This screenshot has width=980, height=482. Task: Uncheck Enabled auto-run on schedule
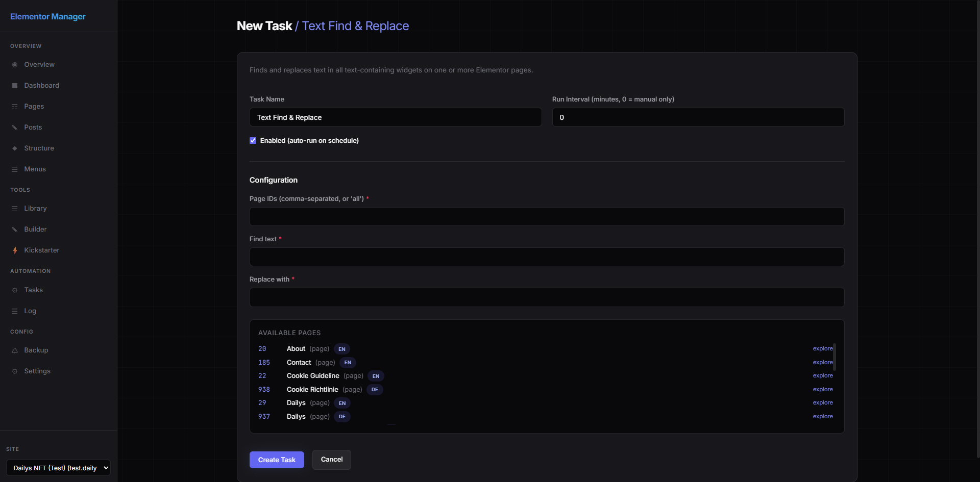253,141
